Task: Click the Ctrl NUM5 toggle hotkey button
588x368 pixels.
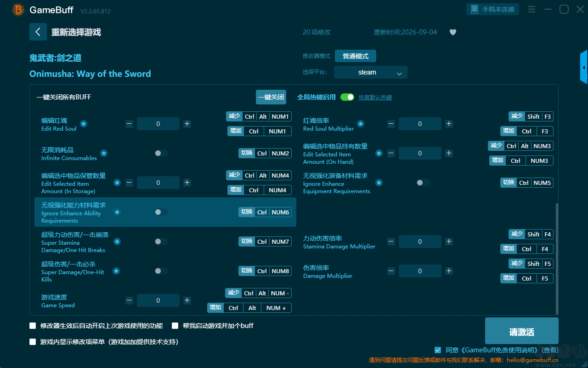Action: pyautogui.click(x=527, y=183)
